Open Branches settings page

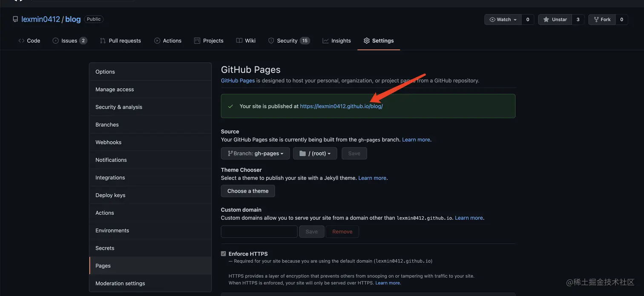150,125
